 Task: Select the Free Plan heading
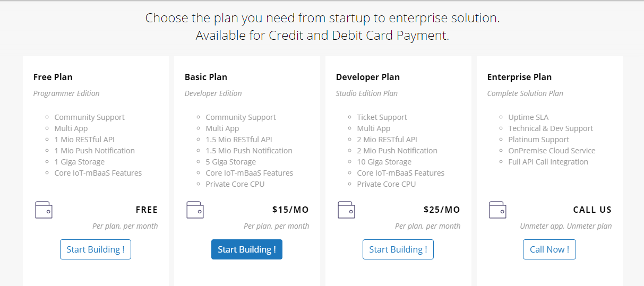[x=53, y=77]
